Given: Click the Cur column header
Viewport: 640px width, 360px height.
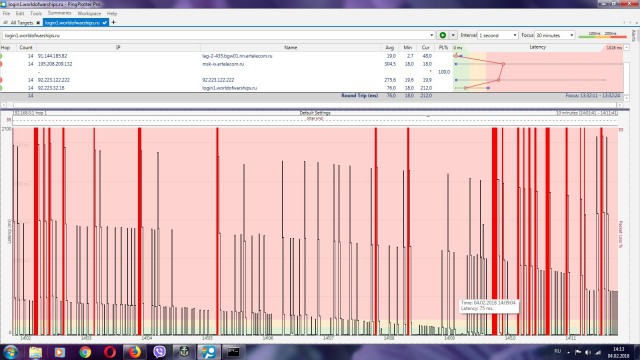Looking at the screenshot, I should (x=425, y=48).
